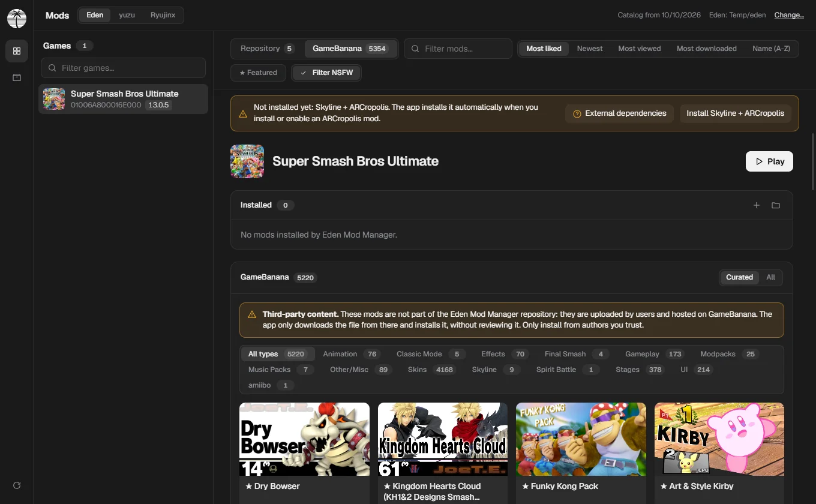
Task: Select Super Smash Bros Ultimate in games list
Action: [123, 99]
